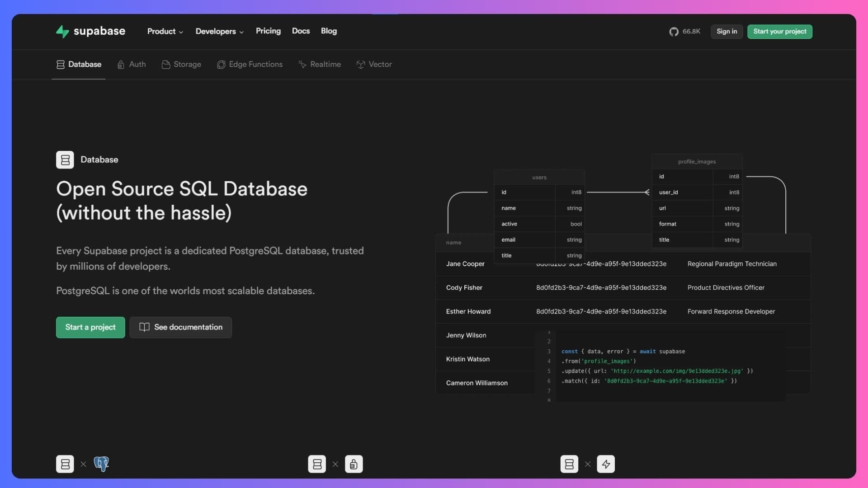Expand the Product dropdown menu
This screenshot has height=488, width=868.
[x=165, y=32]
